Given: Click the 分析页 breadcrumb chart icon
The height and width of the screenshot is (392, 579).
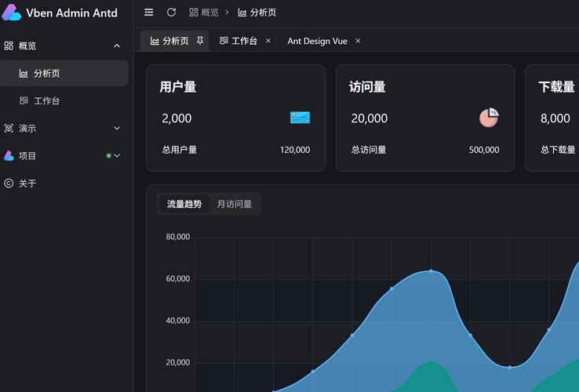Looking at the screenshot, I should (x=242, y=13).
